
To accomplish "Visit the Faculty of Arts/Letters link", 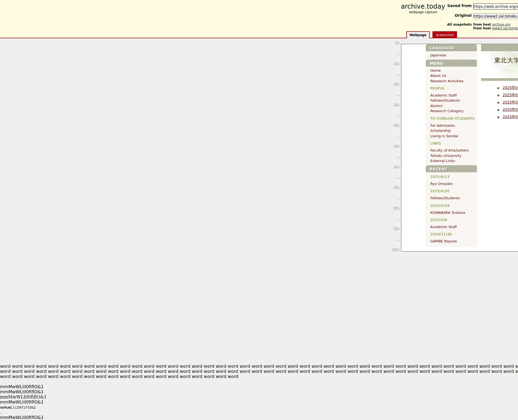I will pos(449,150).
